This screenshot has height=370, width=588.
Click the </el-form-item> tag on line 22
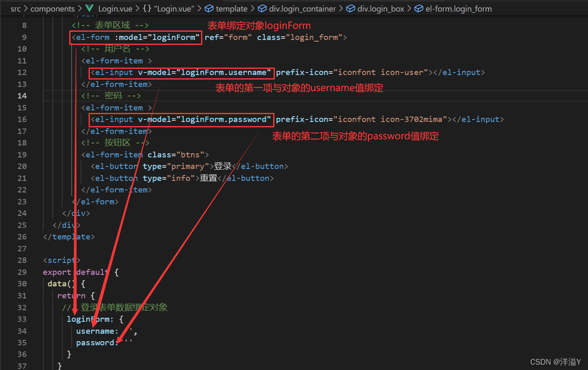pos(117,190)
